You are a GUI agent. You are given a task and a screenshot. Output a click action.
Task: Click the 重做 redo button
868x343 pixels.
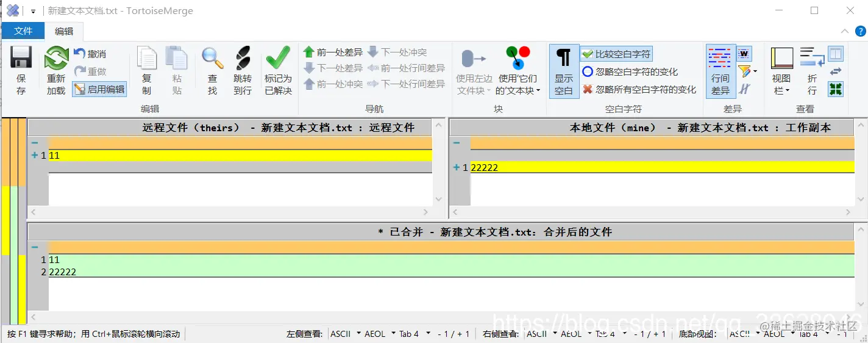click(90, 71)
